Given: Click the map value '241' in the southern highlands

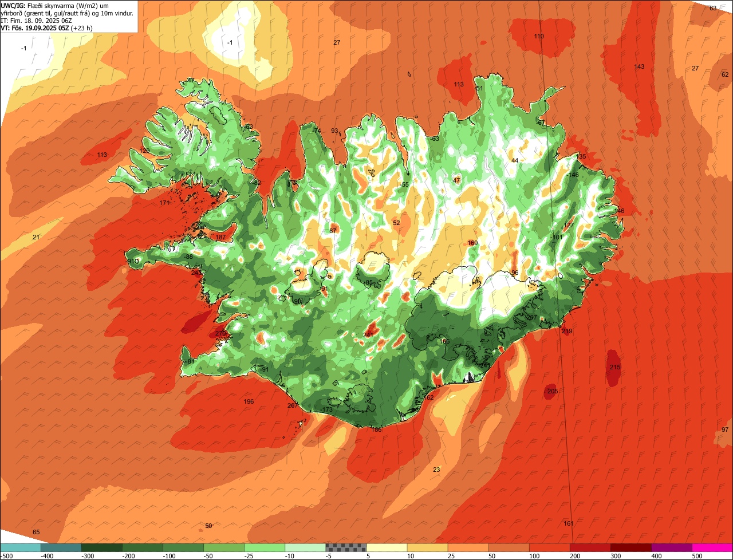Looking at the screenshot, I should pyautogui.click(x=368, y=335).
